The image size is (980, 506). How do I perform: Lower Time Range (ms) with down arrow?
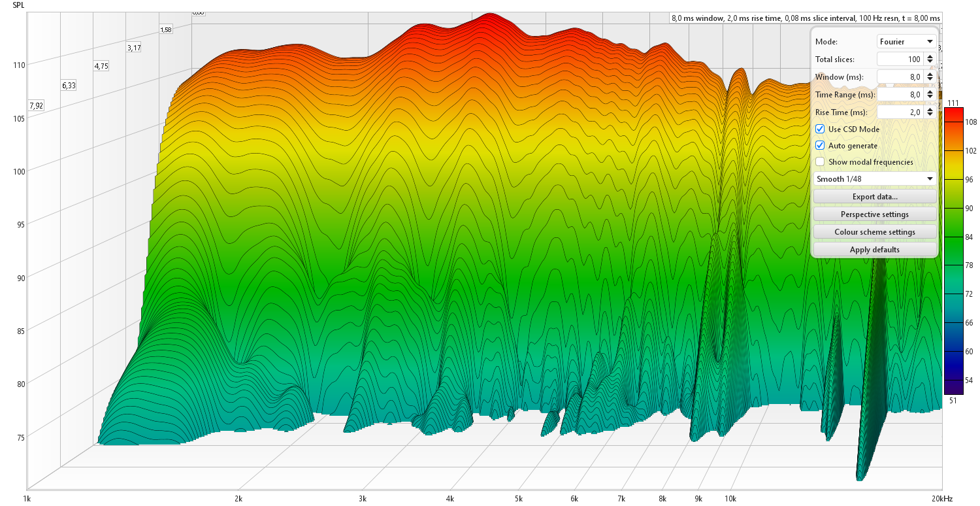pos(930,97)
